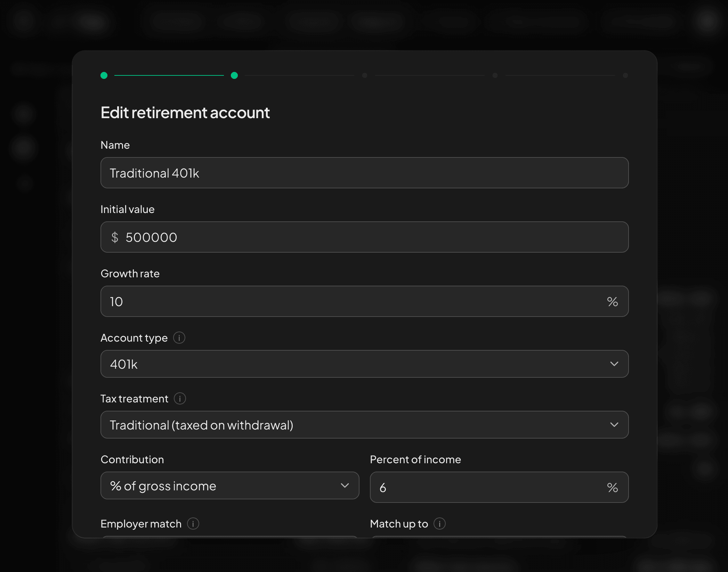Click the 'Account type' label text
Viewport: 728px width, 572px height.
[134, 338]
